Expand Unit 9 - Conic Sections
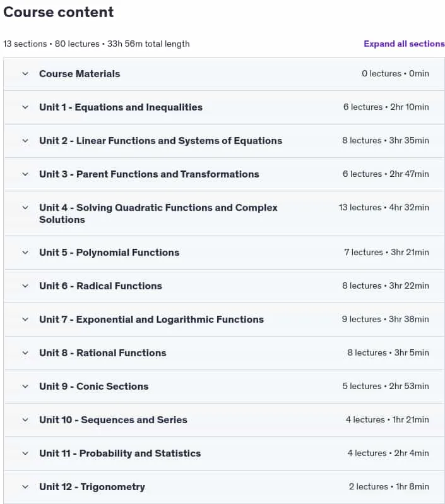 pos(224,387)
